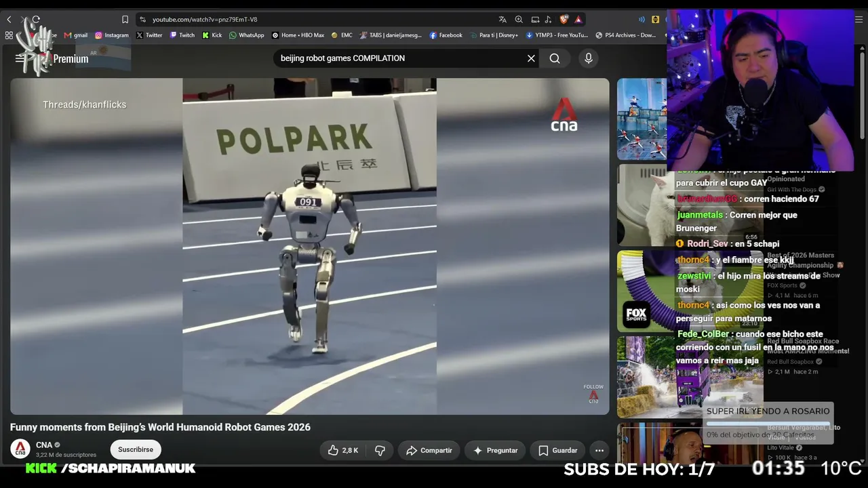Open the Twitch bookmark
The height and width of the screenshot is (488, 868).
182,35
